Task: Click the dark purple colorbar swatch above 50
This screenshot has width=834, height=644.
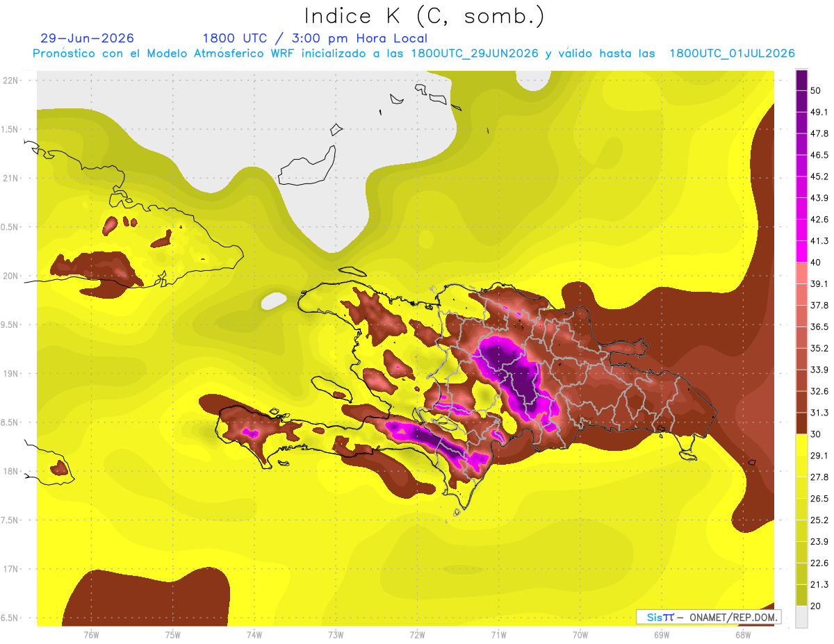Action: click(801, 81)
